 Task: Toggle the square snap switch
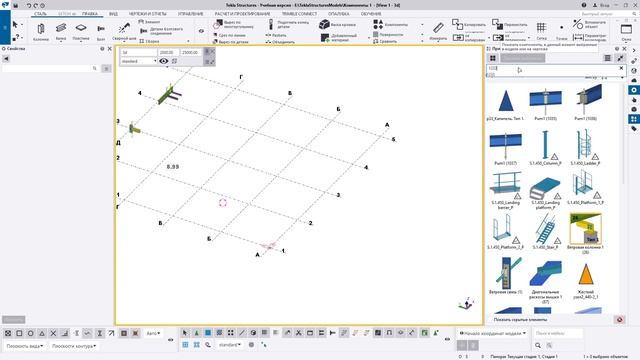point(19,333)
